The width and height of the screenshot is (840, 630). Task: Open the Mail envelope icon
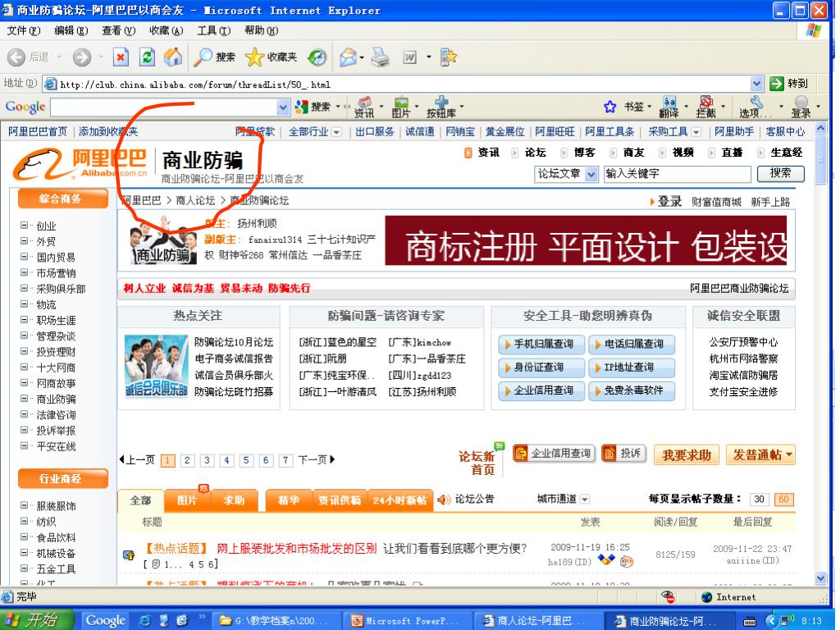point(348,57)
